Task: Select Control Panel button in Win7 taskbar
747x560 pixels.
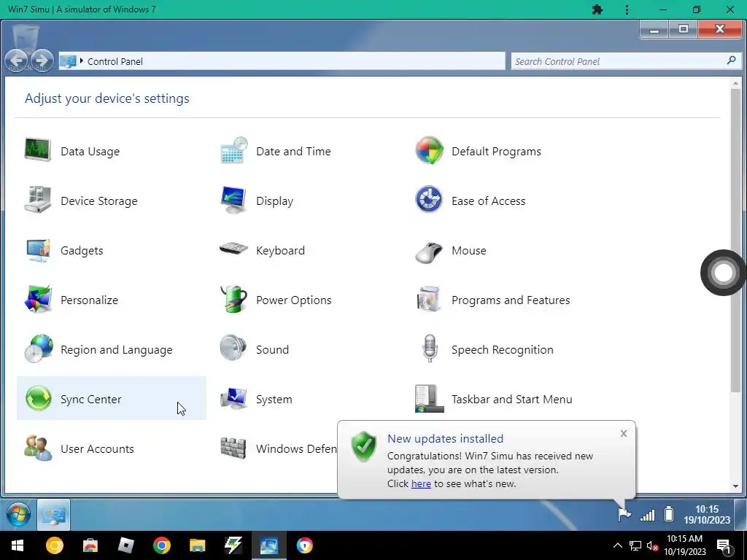Action: [53, 515]
